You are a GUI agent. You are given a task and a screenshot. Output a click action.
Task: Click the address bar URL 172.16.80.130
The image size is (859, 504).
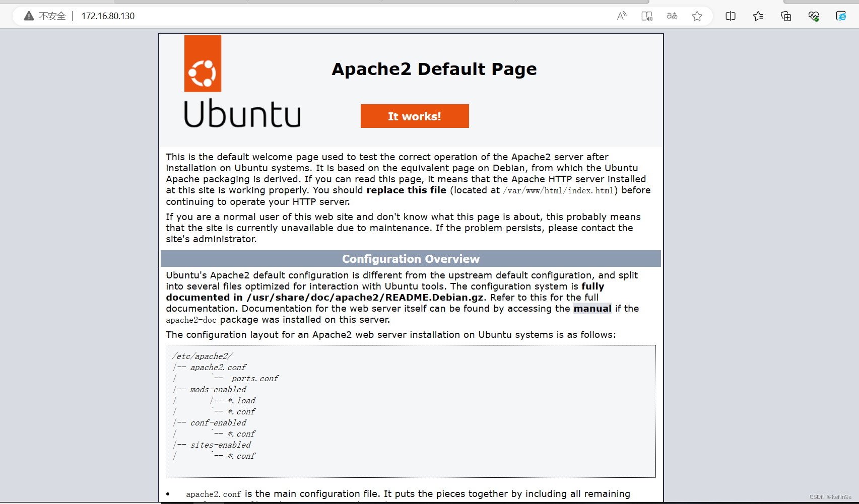point(108,16)
